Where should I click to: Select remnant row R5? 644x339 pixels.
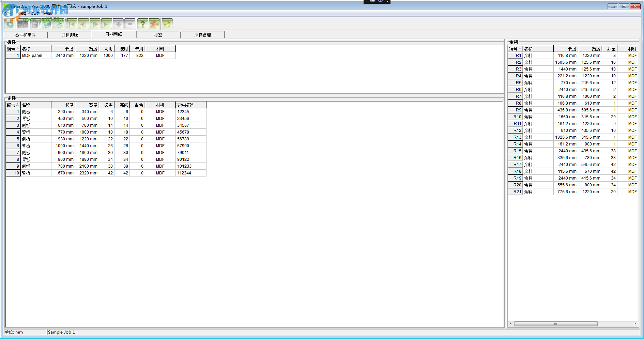[x=573, y=83]
